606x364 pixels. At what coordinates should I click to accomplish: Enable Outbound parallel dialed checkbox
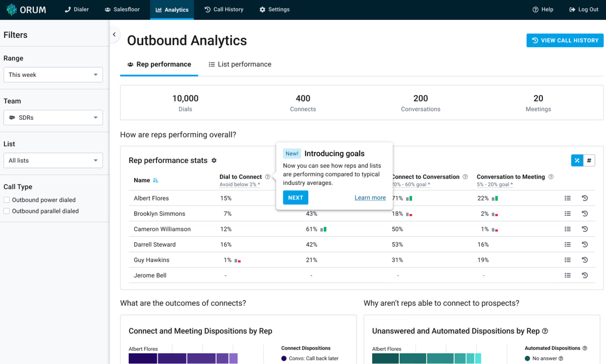(7, 211)
